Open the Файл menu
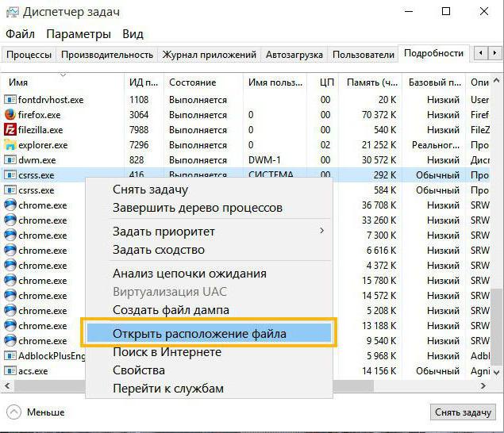The width and height of the screenshot is (504, 433). coord(20,34)
